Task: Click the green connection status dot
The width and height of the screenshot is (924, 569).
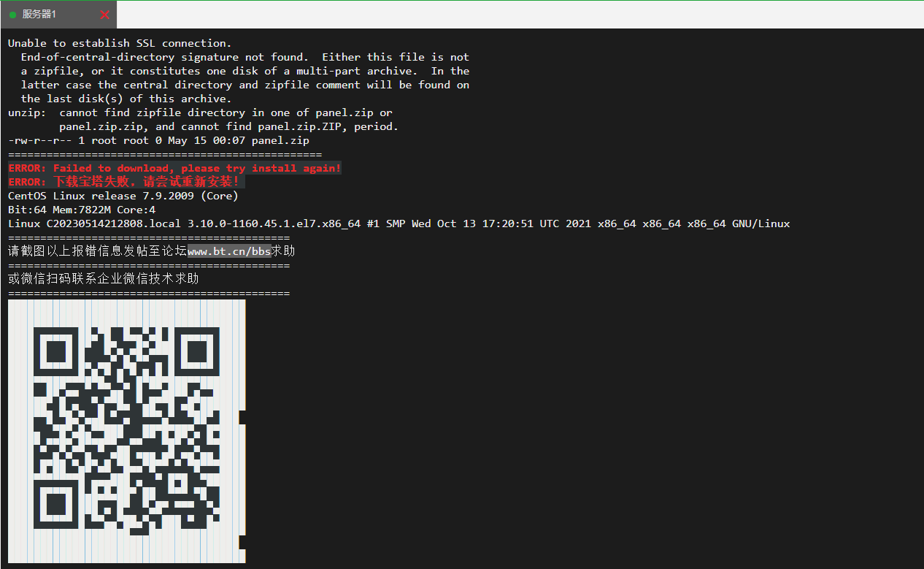Action: (12, 15)
